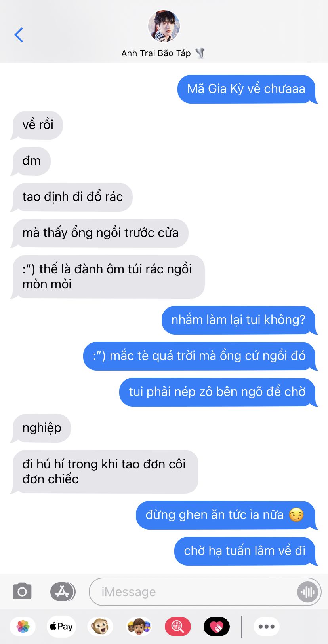The height and width of the screenshot is (644, 328).
Task: Select the "chờ hạ tuấn lâm về đi" message
Action: (x=246, y=551)
